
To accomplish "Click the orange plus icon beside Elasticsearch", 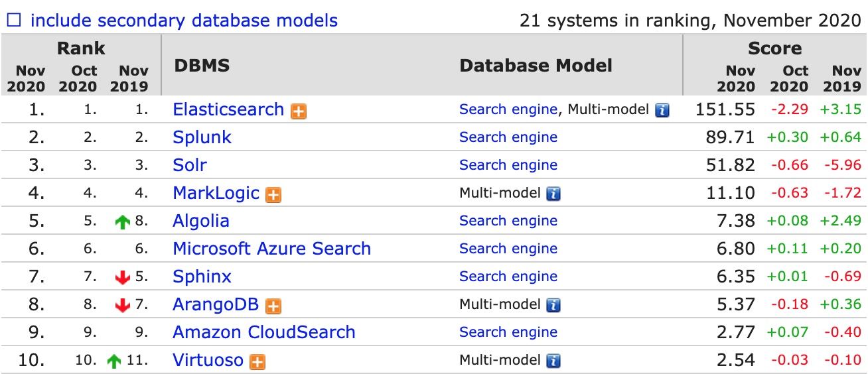I will point(299,111).
